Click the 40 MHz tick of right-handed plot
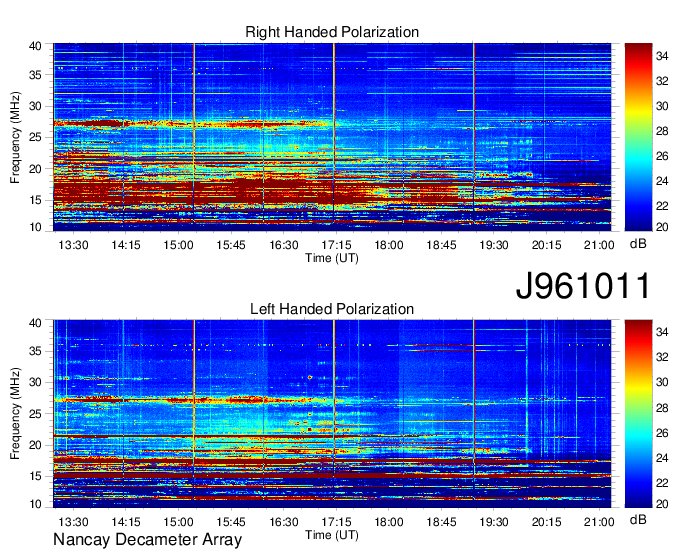 point(36,46)
